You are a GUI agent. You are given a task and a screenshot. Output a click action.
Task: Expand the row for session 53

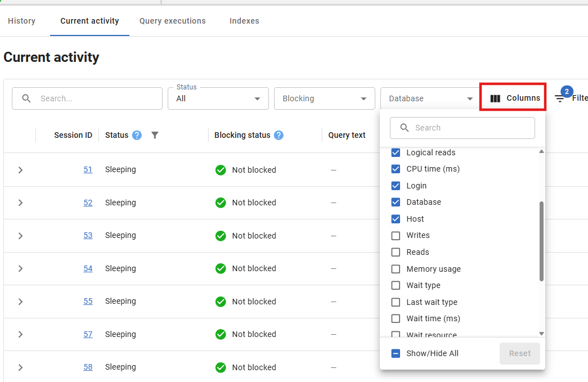pos(20,236)
